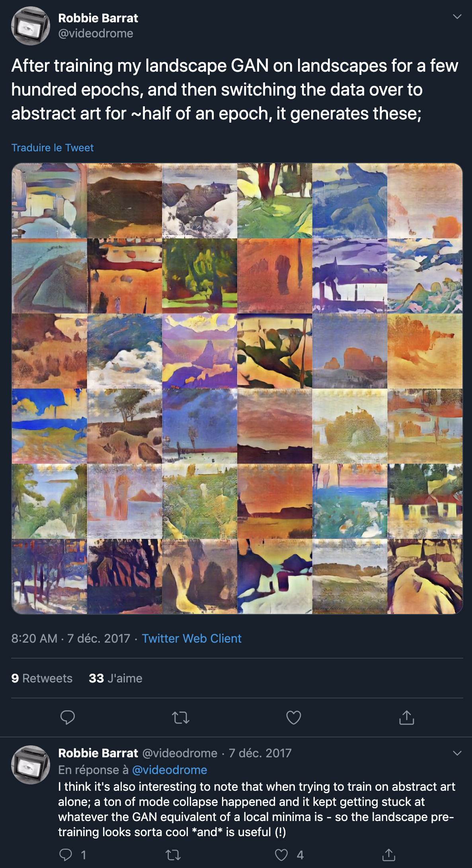Image resolution: width=472 pixels, height=868 pixels.
Task: Open the avatar on the reply tweet
Action: [x=30, y=764]
